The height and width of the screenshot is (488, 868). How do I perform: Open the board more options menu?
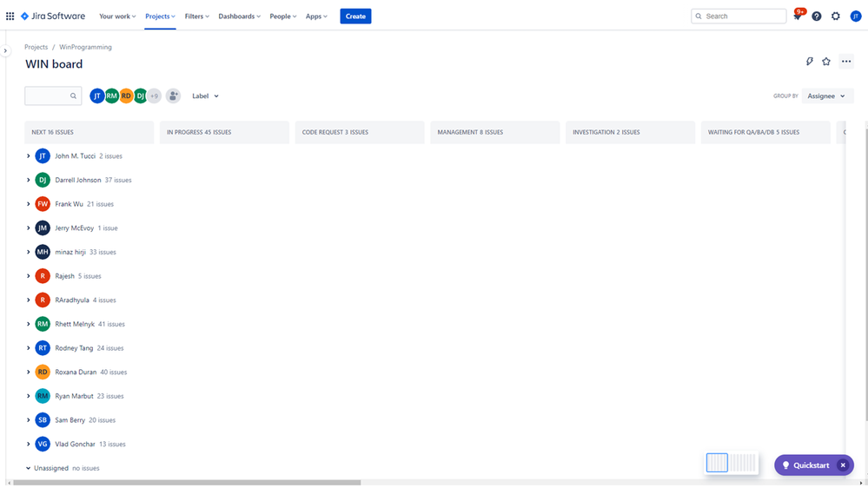[846, 62]
